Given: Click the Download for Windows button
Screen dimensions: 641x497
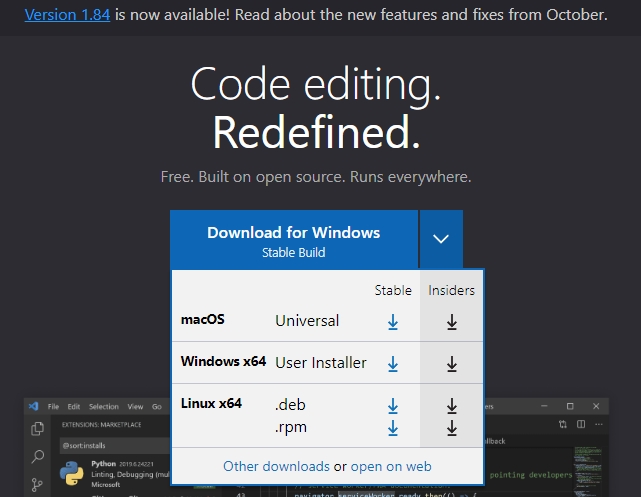Looking at the screenshot, I should click(x=293, y=240).
